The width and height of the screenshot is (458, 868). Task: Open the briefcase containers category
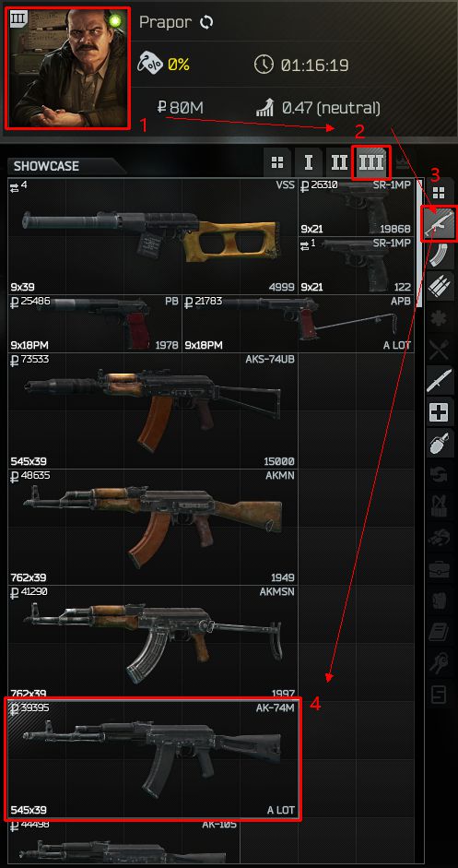coord(439,568)
